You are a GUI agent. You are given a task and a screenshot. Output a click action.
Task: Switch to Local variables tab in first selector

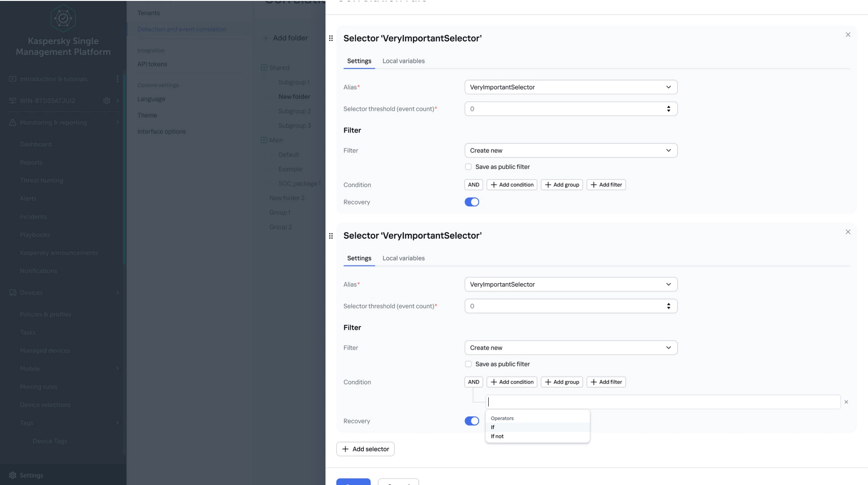pyautogui.click(x=403, y=61)
